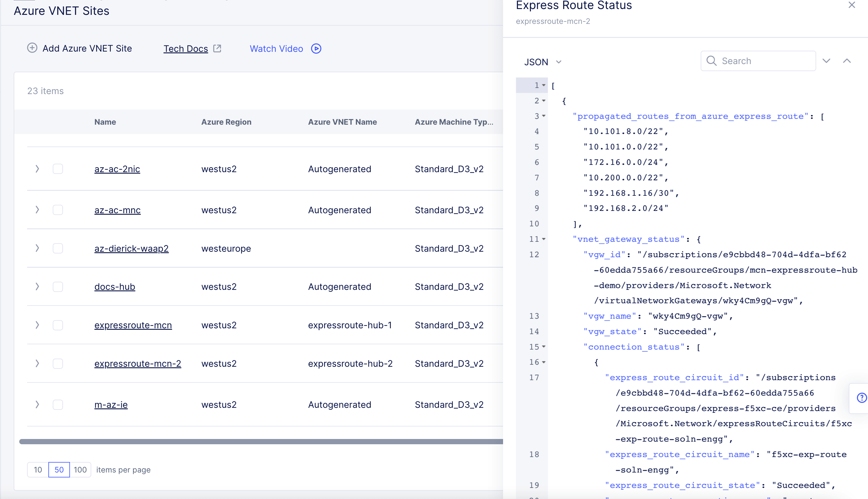Go to previous search match with up chevron
The height and width of the screenshot is (499, 868).
click(847, 61)
